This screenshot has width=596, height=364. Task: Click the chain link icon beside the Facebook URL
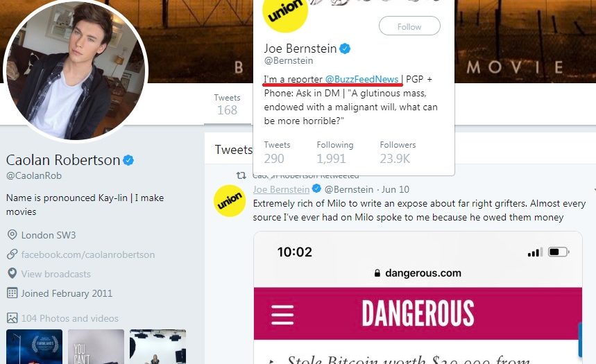coord(12,254)
